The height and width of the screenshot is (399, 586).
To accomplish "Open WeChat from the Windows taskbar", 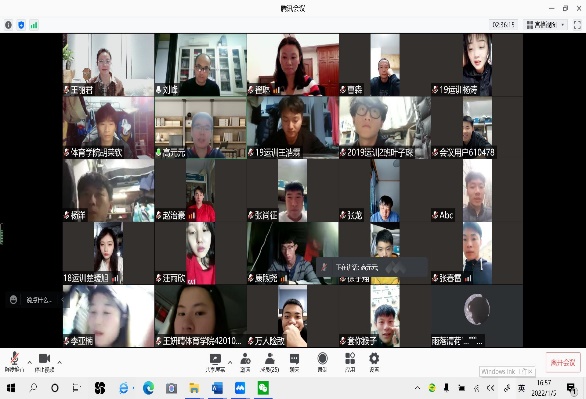I will 263,388.
